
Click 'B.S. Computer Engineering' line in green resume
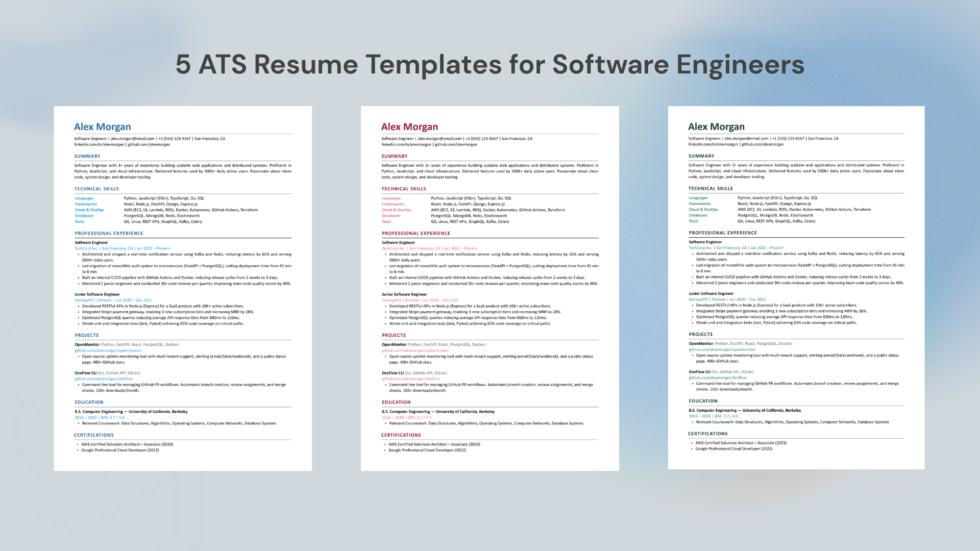pyautogui.click(x=745, y=410)
